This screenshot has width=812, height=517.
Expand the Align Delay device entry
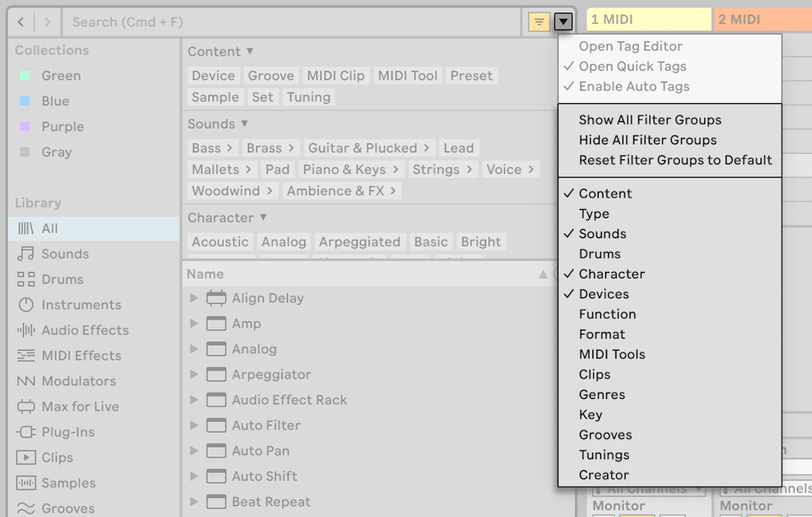(x=193, y=298)
